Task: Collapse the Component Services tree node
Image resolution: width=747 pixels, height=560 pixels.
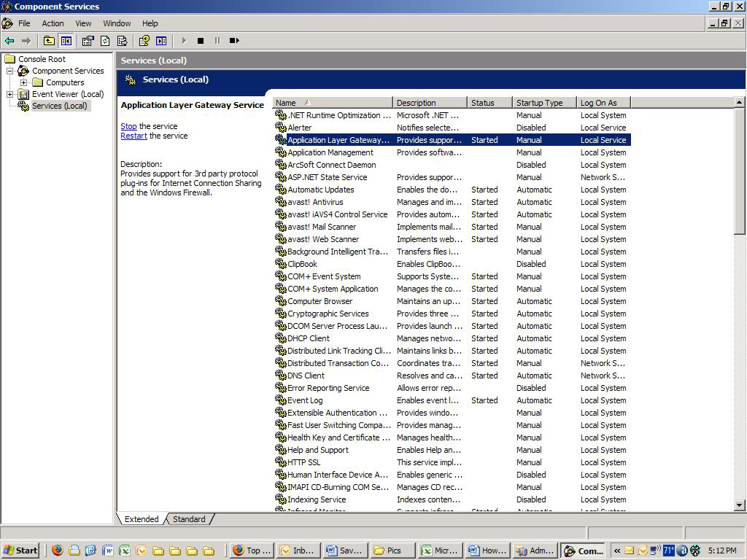Action: (x=9, y=71)
